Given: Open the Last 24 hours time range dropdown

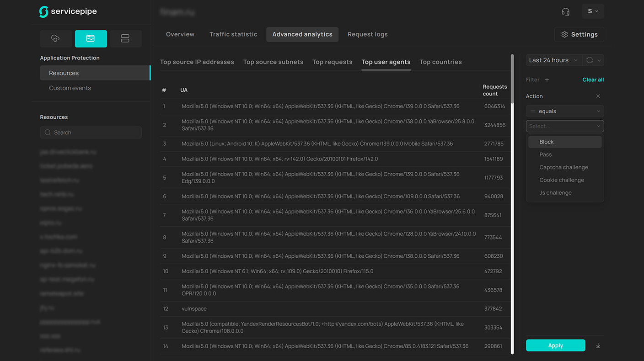Looking at the screenshot, I should 553,60.
